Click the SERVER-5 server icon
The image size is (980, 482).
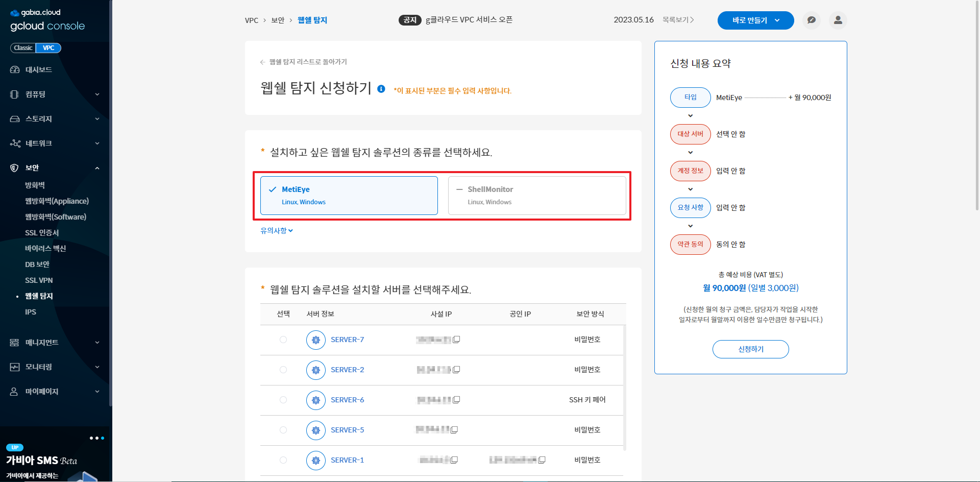point(316,430)
